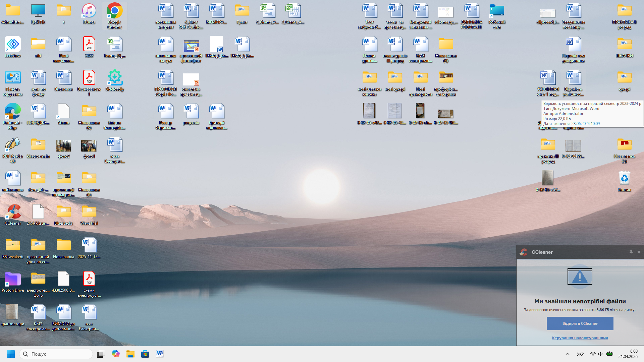Launch the iTunes desktop icon
Viewport: 644px width, 362px height.
[89, 13]
